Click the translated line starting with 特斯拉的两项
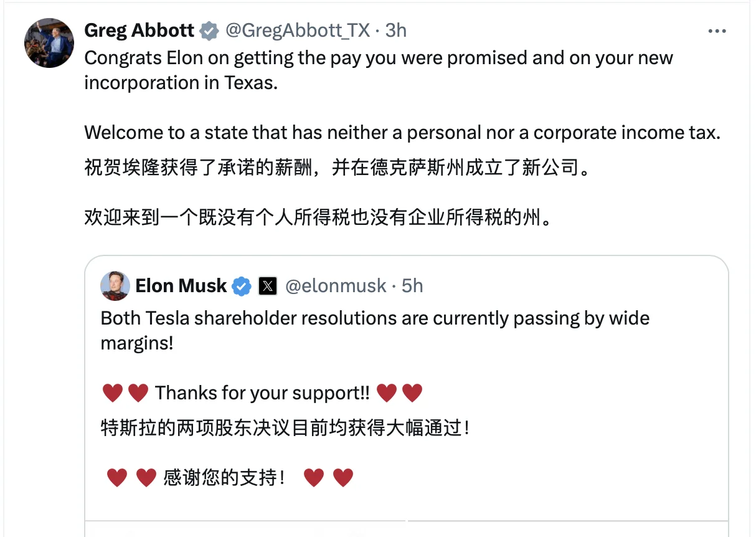 click(x=284, y=428)
